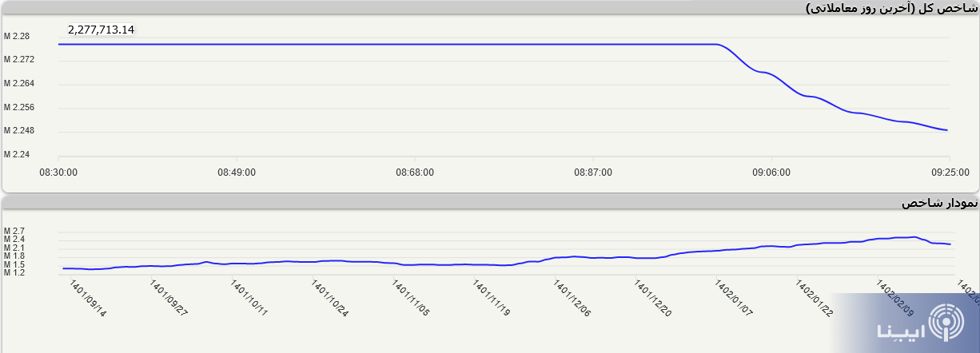
Task: Click the M 2.7 label in lower chart
Action: [14, 231]
